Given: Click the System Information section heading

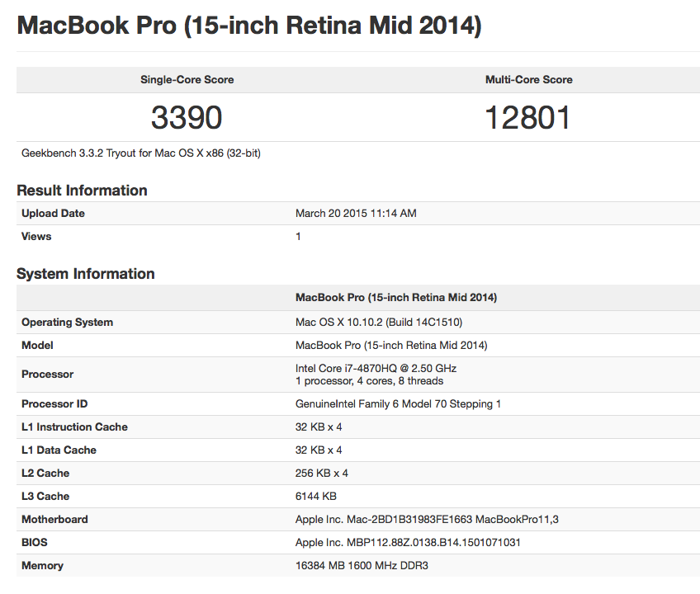Looking at the screenshot, I should pos(83,273).
